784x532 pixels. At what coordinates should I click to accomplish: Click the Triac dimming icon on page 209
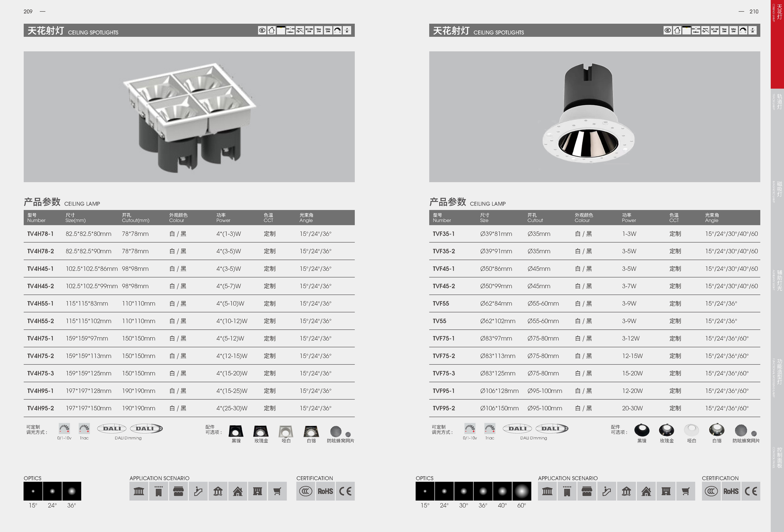click(x=84, y=429)
